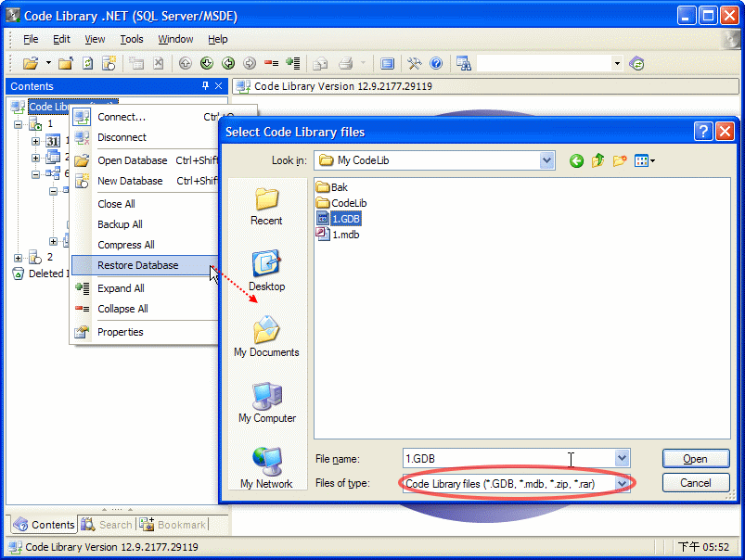Click the Open button in the dialog
745x560 pixels.
coord(696,459)
